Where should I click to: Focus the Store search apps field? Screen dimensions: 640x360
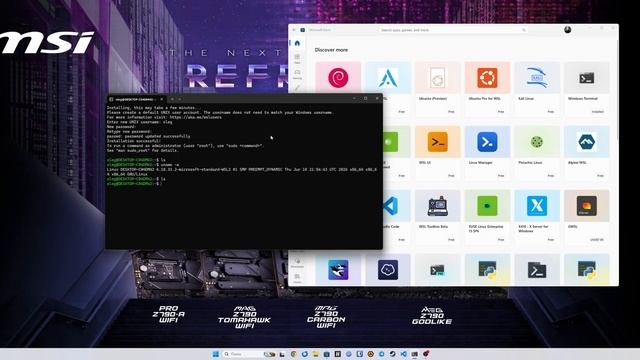pyautogui.click(x=453, y=30)
